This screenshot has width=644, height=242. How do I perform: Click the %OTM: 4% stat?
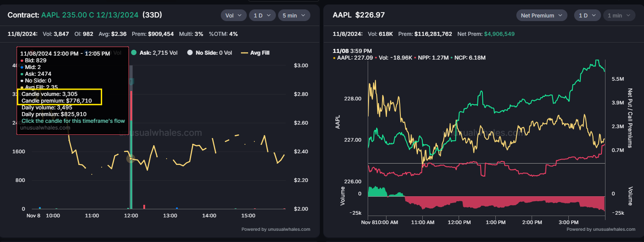[223, 34]
